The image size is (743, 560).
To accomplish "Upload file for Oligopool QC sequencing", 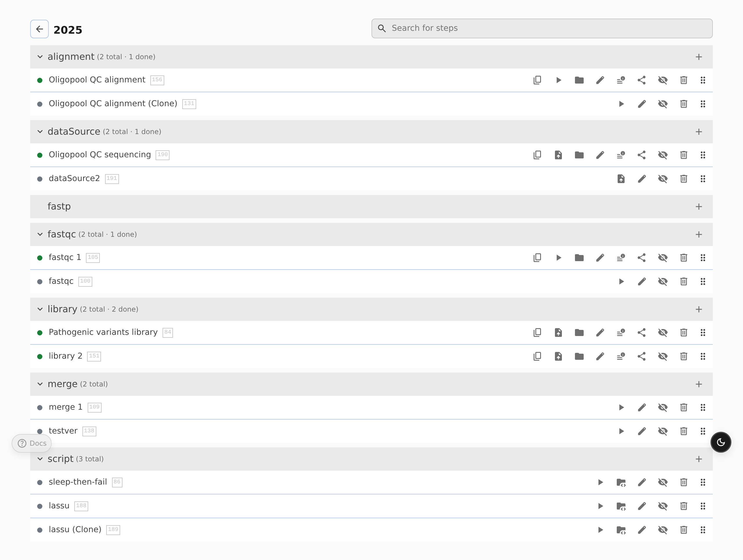I will tap(558, 155).
